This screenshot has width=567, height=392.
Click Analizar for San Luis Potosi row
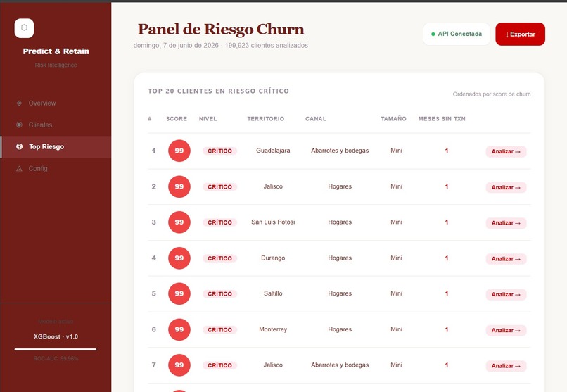(x=506, y=223)
